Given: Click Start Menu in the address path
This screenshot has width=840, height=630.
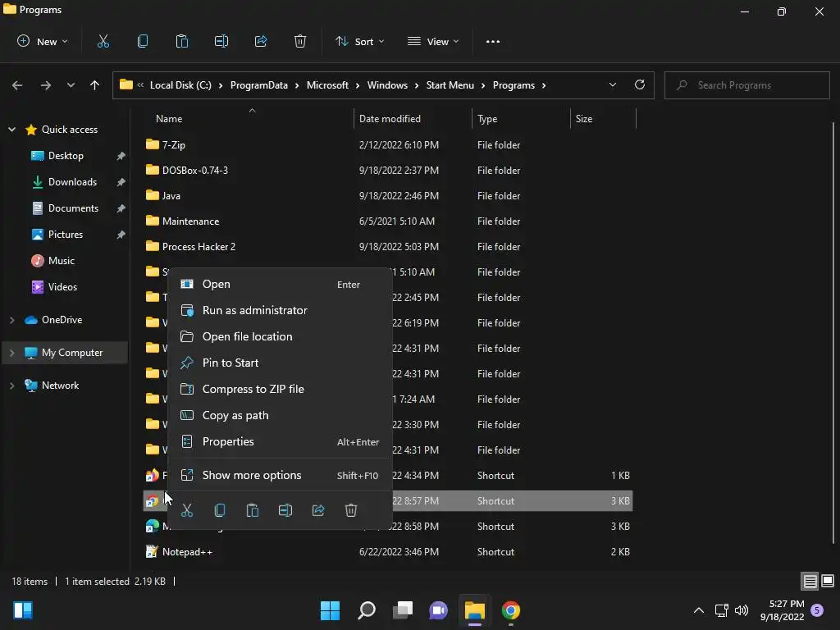Looking at the screenshot, I should (x=450, y=85).
